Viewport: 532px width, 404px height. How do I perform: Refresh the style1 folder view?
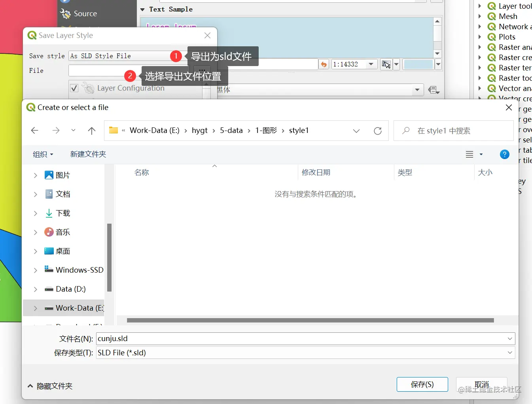378,131
